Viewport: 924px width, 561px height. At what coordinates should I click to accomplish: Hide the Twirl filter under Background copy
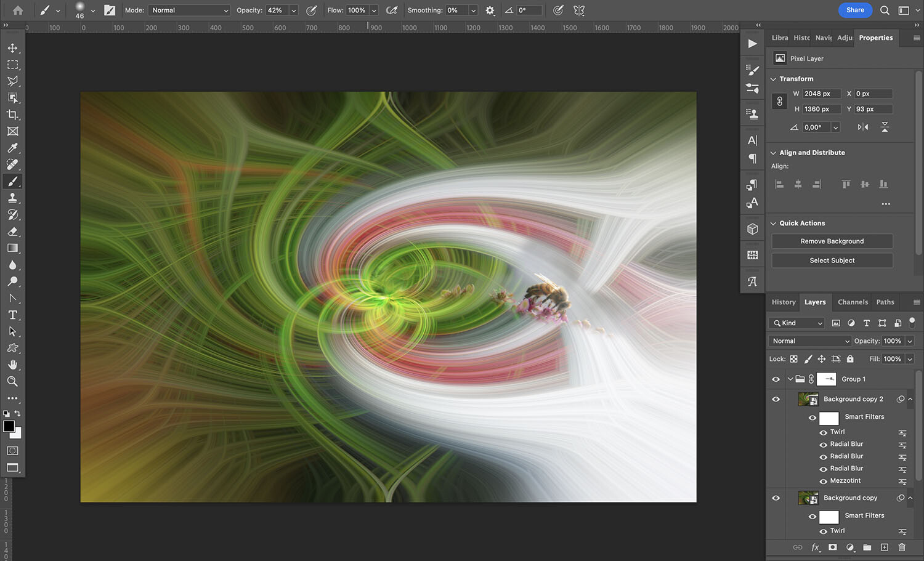point(824,530)
